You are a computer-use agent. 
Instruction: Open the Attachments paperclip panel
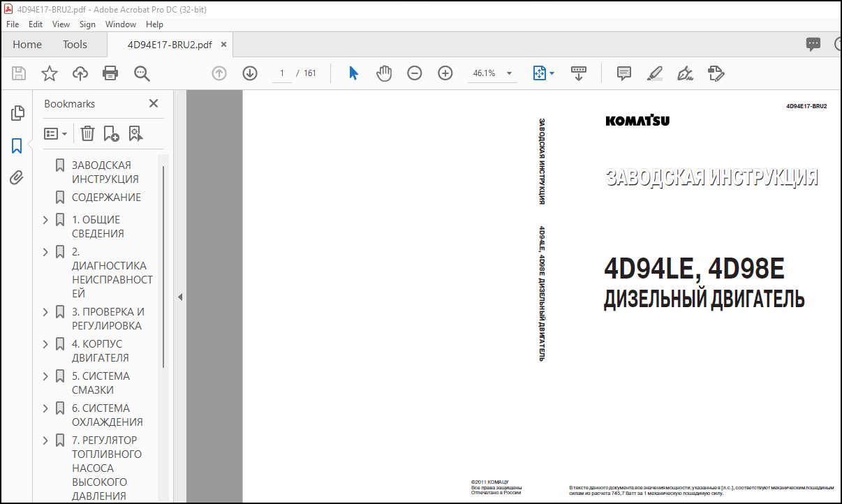click(17, 178)
